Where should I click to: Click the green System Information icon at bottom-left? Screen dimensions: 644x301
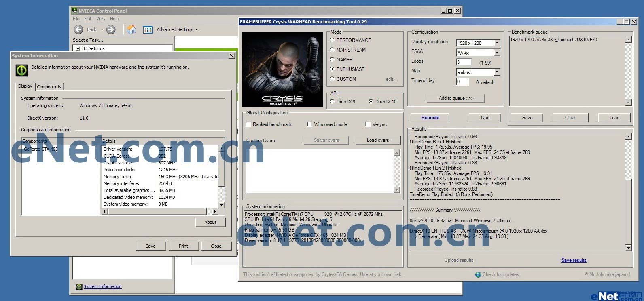coord(79,287)
